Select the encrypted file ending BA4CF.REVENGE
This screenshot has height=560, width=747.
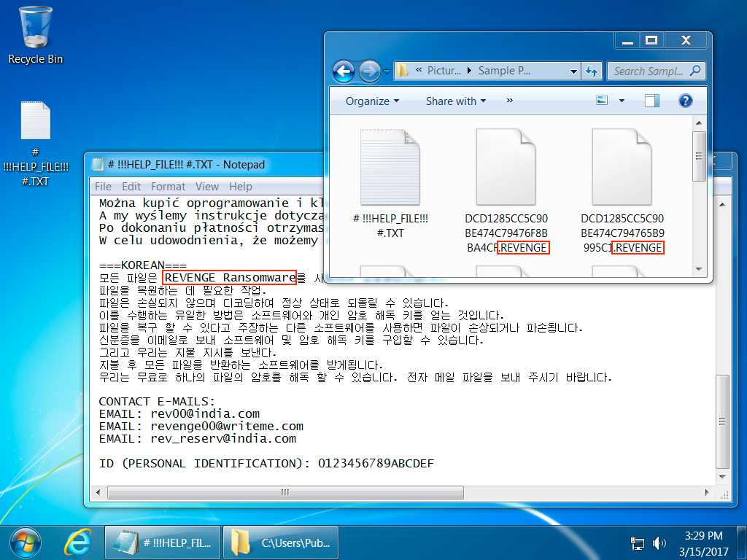(506, 190)
